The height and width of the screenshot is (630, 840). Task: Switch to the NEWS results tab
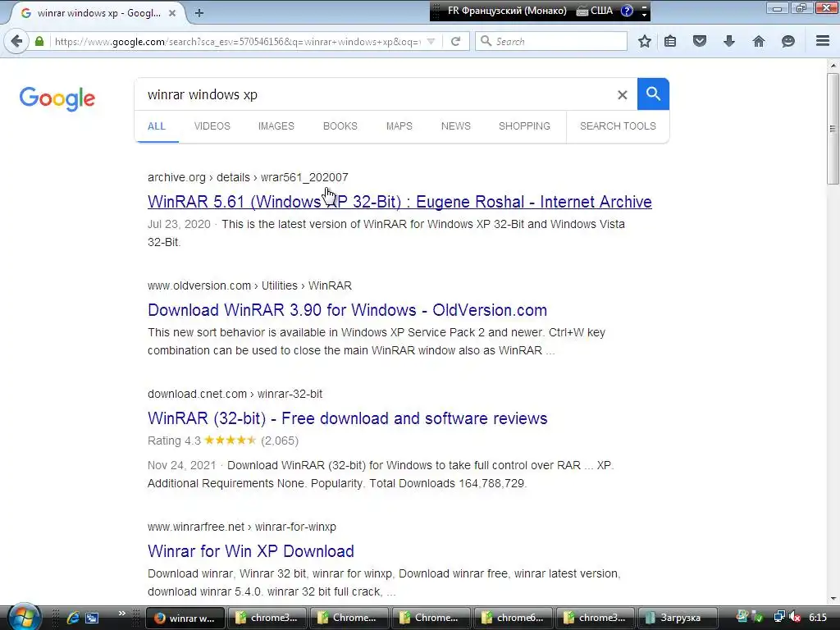[456, 126]
